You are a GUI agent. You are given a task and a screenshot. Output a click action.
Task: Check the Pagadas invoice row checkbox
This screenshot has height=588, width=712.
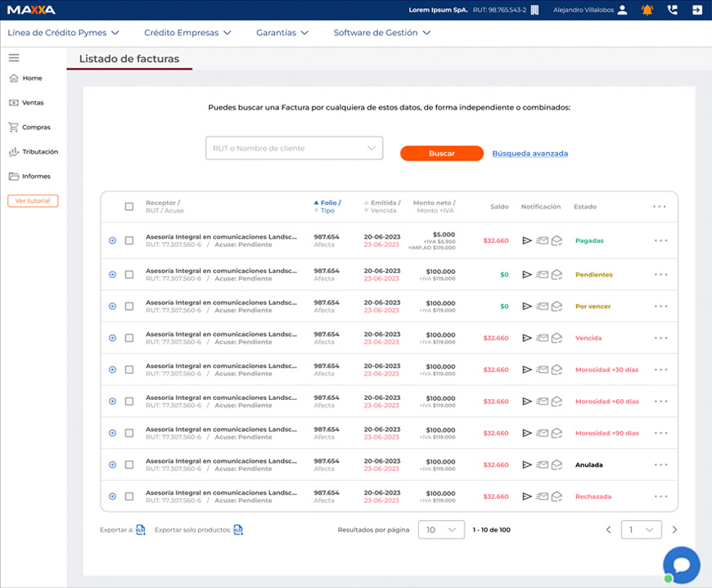click(x=129, y=240)
